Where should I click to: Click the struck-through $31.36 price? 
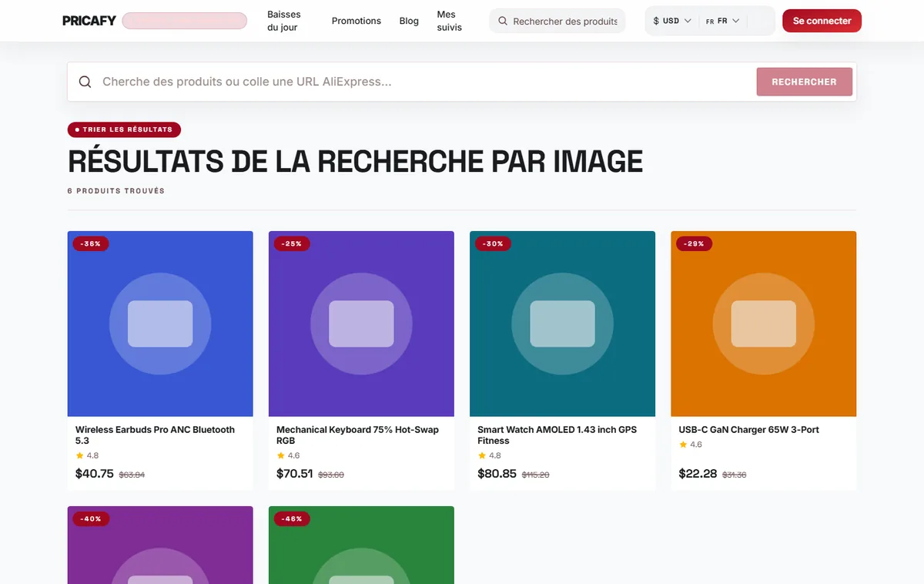[x=735, y=475]
